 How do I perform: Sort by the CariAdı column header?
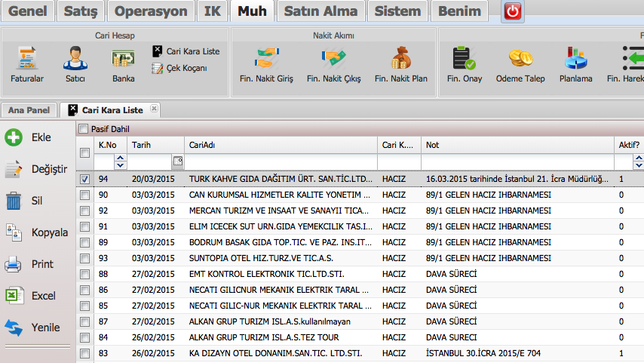tap(281, 145)
